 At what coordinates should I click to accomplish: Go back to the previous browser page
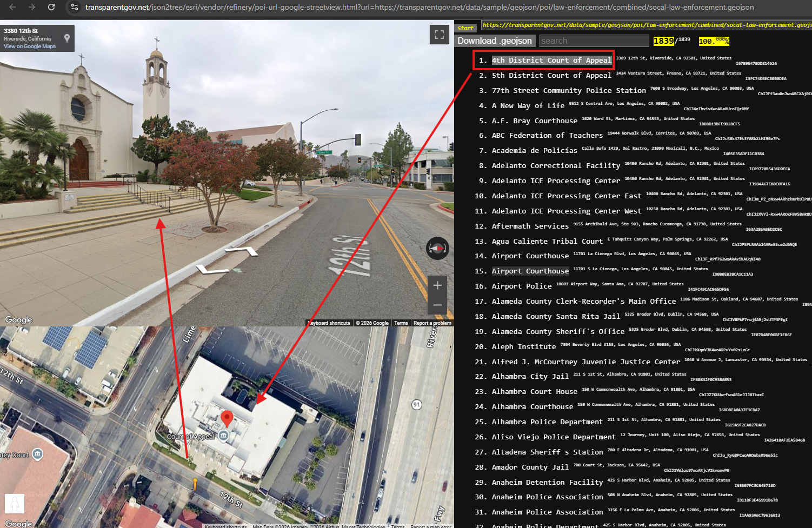click(12, 7)
